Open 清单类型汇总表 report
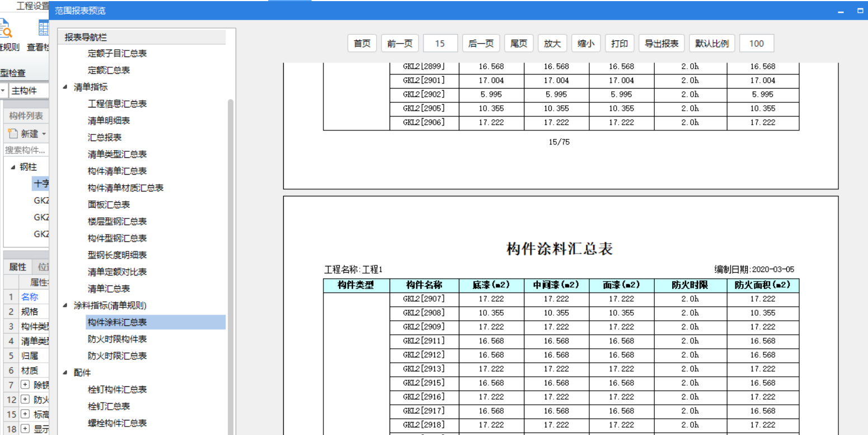This screenshot has width=868, height=435. [x=118, y=155]
